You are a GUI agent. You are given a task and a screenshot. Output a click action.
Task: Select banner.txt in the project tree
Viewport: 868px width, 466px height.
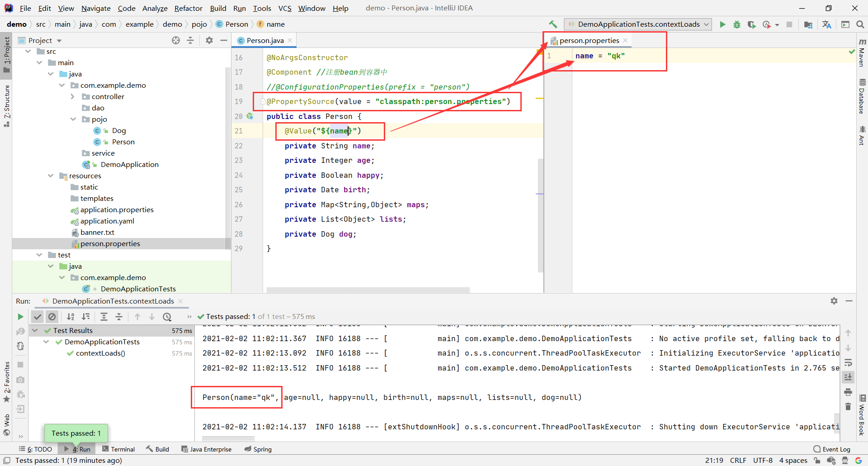(98, 232)
